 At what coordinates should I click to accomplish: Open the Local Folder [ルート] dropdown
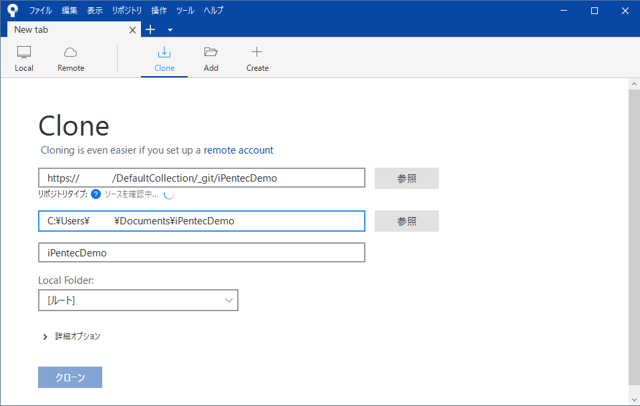pos(138,300)
